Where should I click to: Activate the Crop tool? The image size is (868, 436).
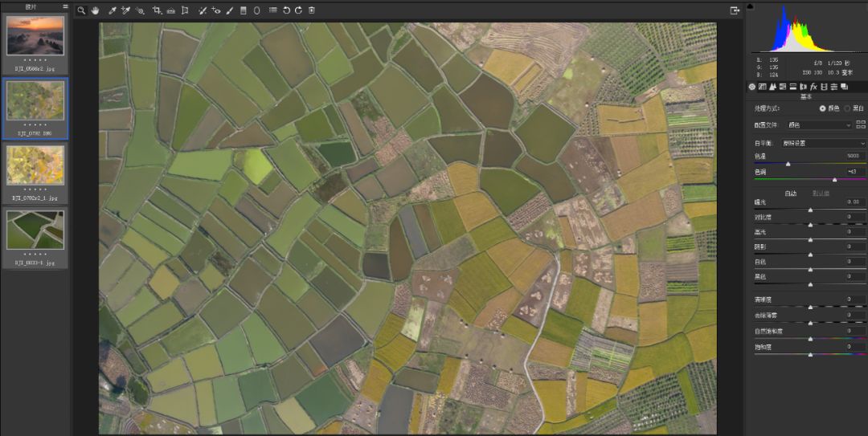tap(157, 10)
